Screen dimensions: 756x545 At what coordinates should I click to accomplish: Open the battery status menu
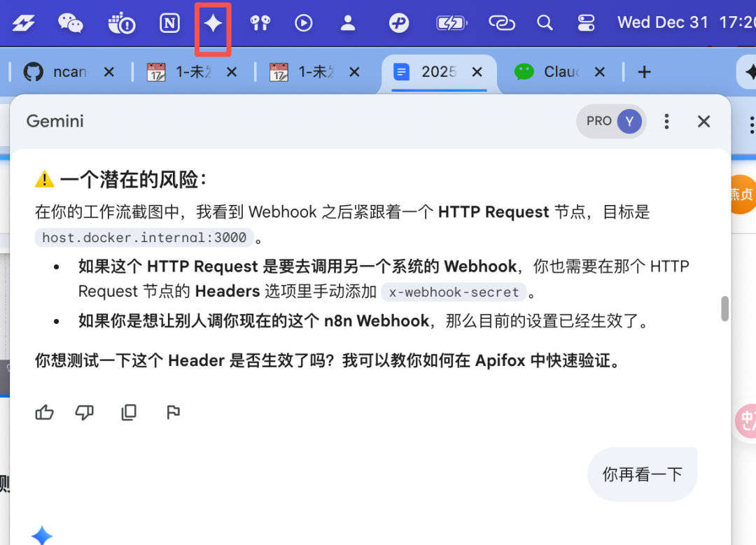pyautogui.click(x=451, y=22)
